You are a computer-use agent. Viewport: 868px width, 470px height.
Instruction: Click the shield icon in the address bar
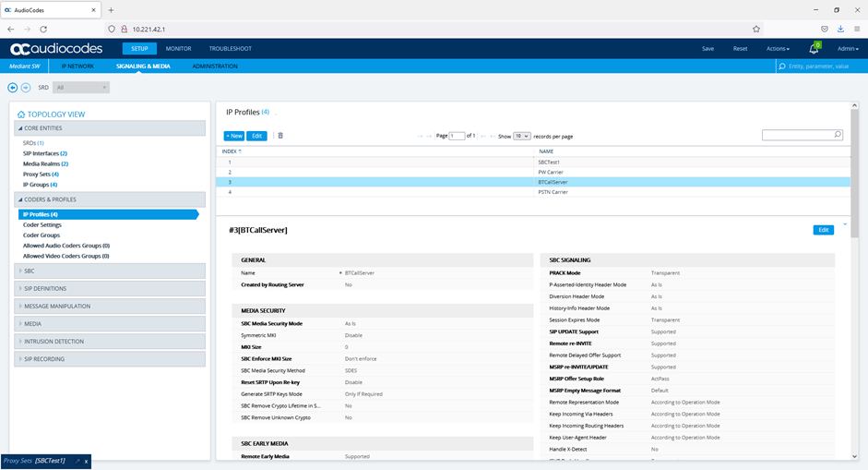[x=112, y=29]
